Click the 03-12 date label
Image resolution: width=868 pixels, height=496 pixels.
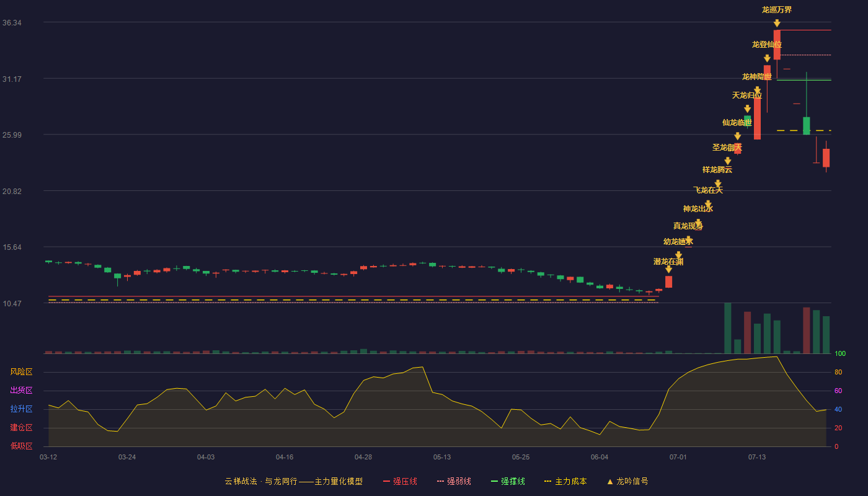(48, 457)
